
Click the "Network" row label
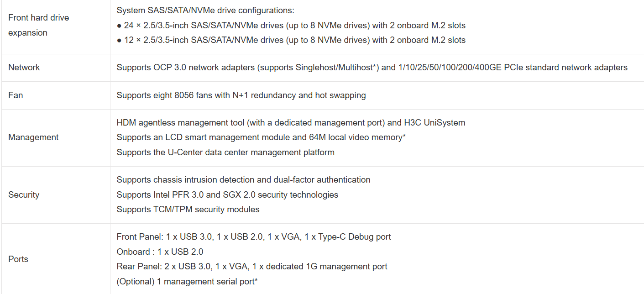click(x=24, y=68)
